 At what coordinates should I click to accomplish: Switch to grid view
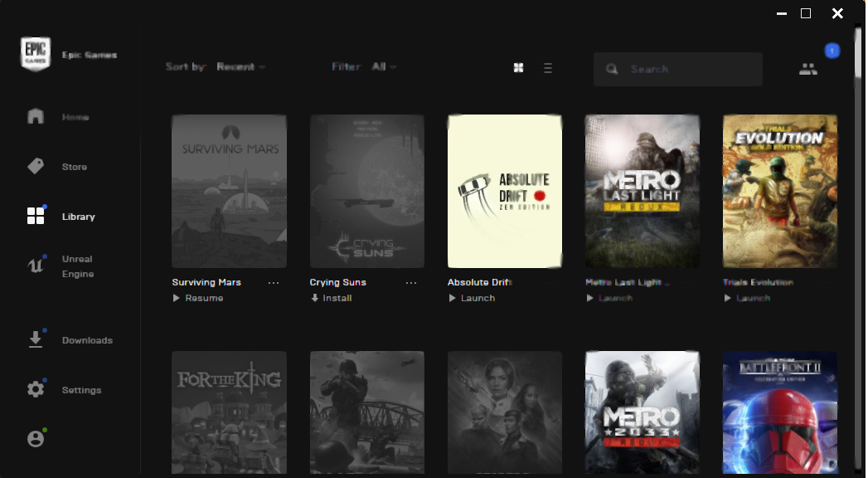coord(518,67)
